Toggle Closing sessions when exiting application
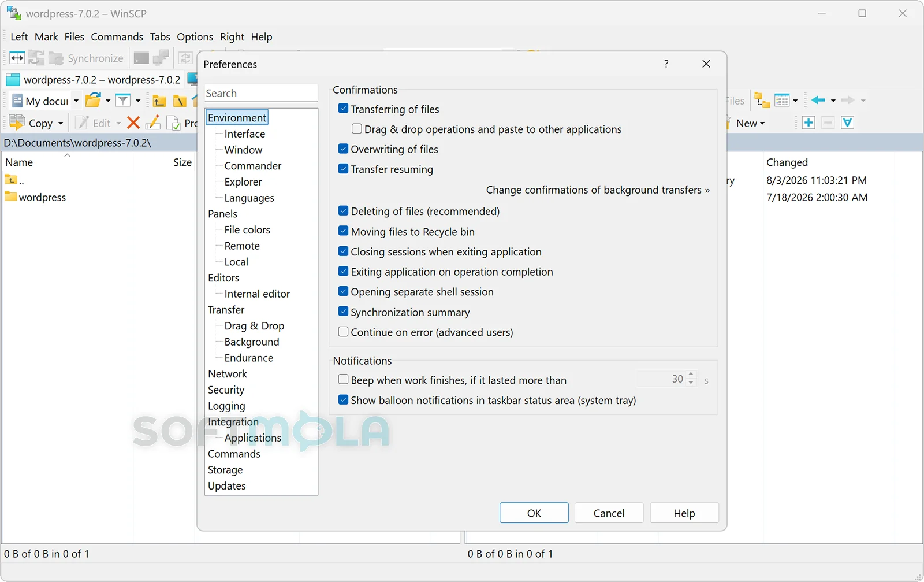This screenshot has width=924, height=582. 344,251
